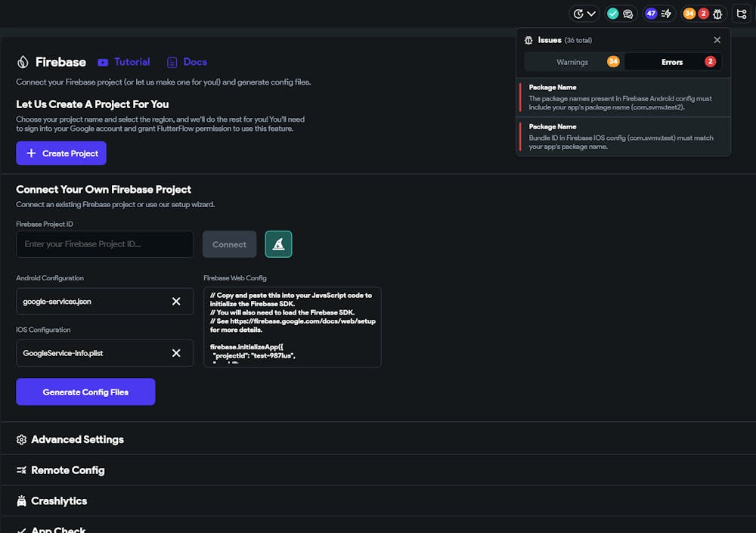Expand the Advanced Settings section
756x533 pixels.
tap(77, 439)
